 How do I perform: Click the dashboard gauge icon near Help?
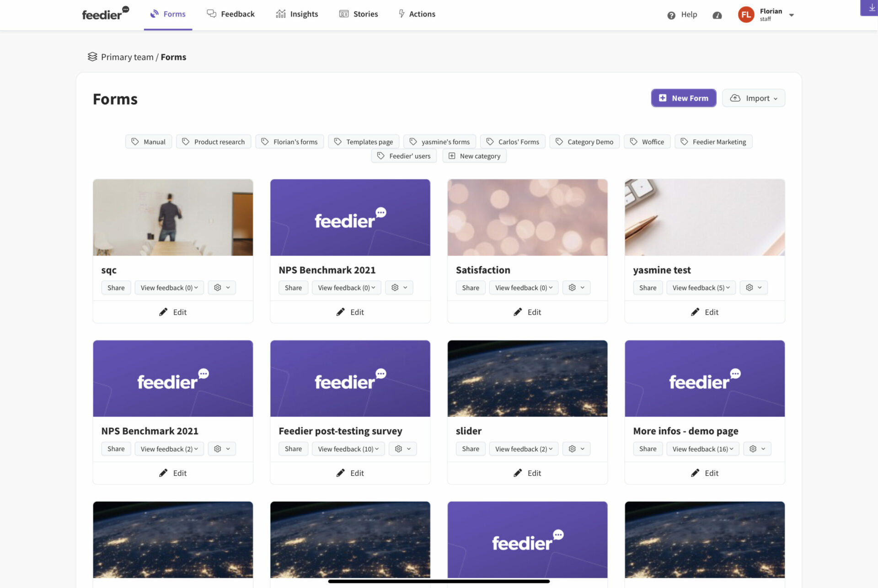[717, 15]
